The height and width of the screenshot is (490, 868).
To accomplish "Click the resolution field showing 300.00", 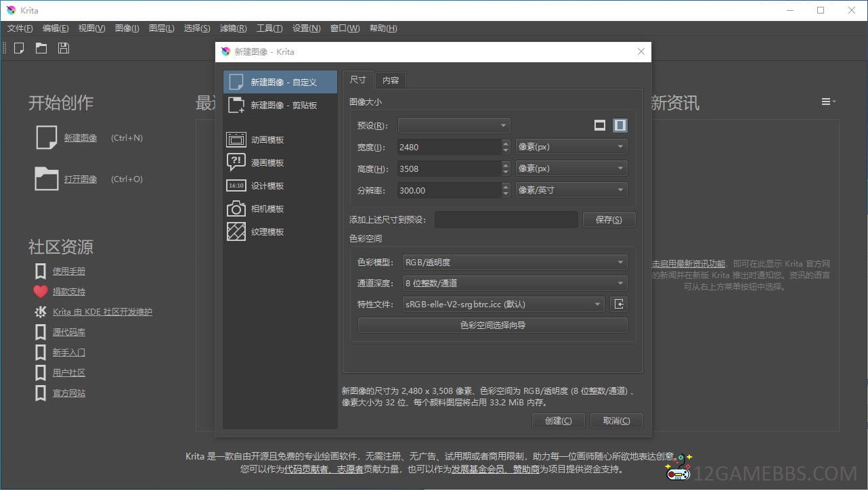I will point(450,190).
